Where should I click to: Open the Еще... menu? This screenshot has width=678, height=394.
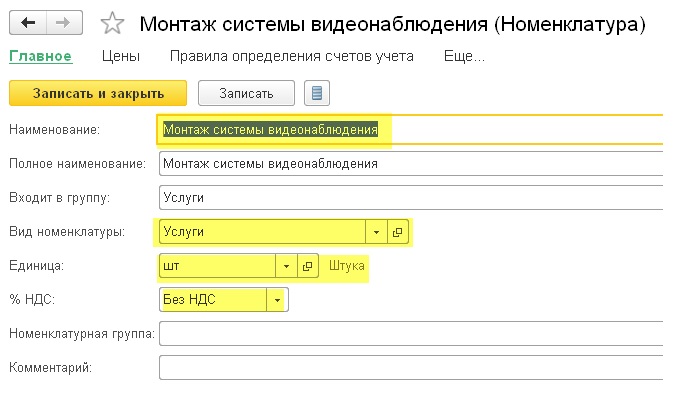464,56
